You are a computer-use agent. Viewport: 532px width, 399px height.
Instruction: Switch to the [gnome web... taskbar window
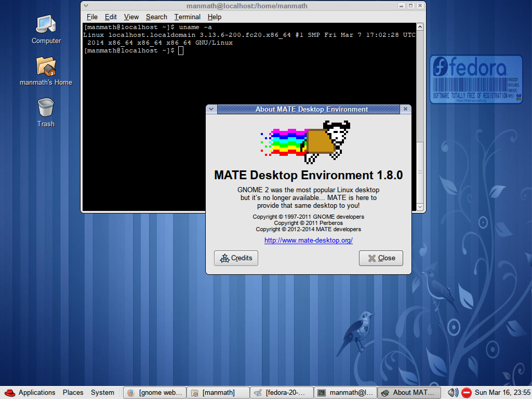click(155, 393)
